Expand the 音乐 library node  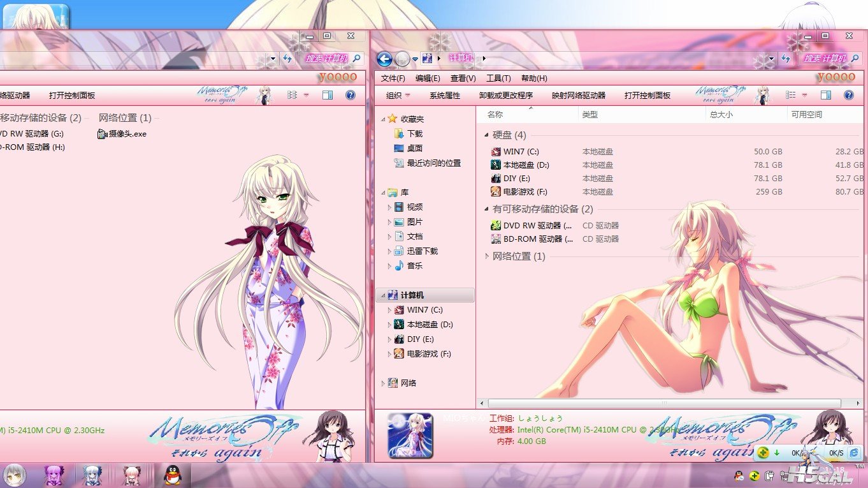click(x=390, y=266)
